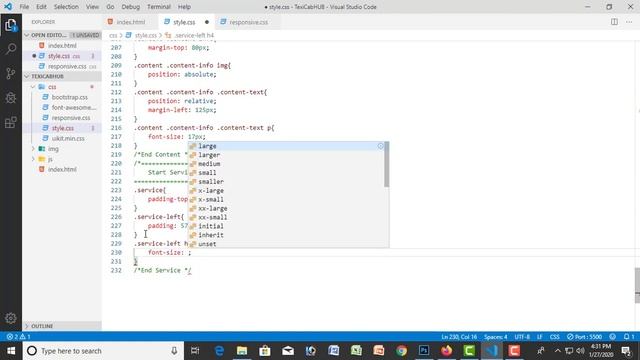Collapse the TEXICABHUB folder section

click(x=27, y=76)
